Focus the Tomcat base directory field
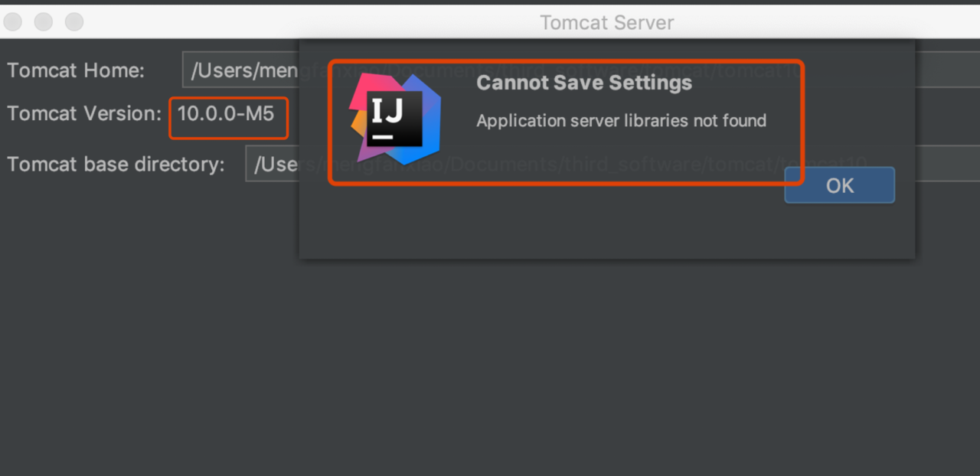 [273, 164]
